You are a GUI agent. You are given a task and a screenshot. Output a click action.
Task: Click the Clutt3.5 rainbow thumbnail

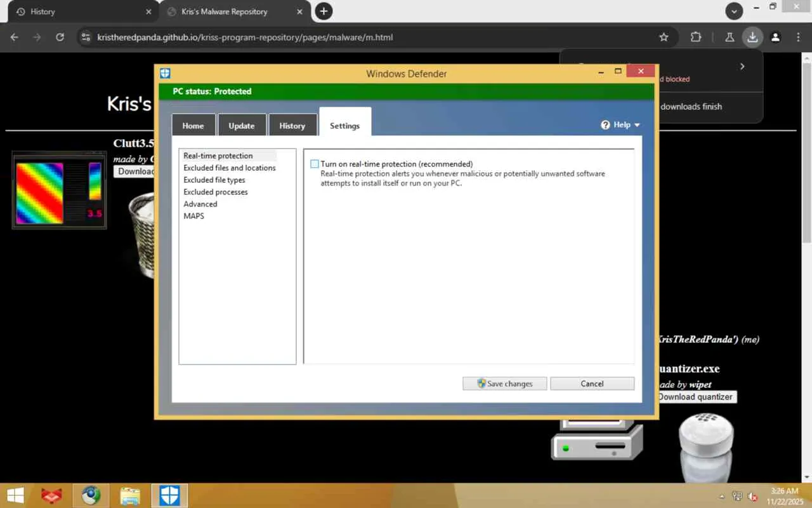[x=60, y=190]
